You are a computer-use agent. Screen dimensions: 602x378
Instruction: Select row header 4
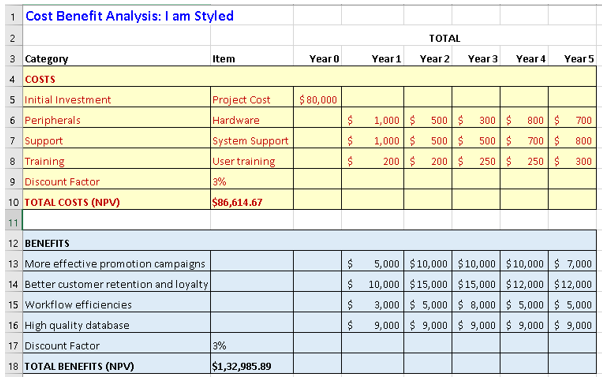(13, 79)
